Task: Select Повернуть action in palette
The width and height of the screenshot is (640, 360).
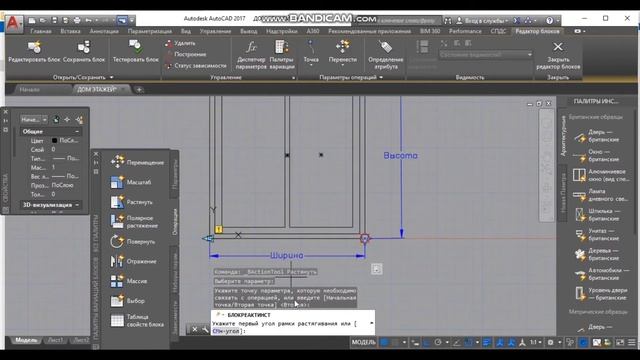Action: pyautogui.click(x=133, y=242)
